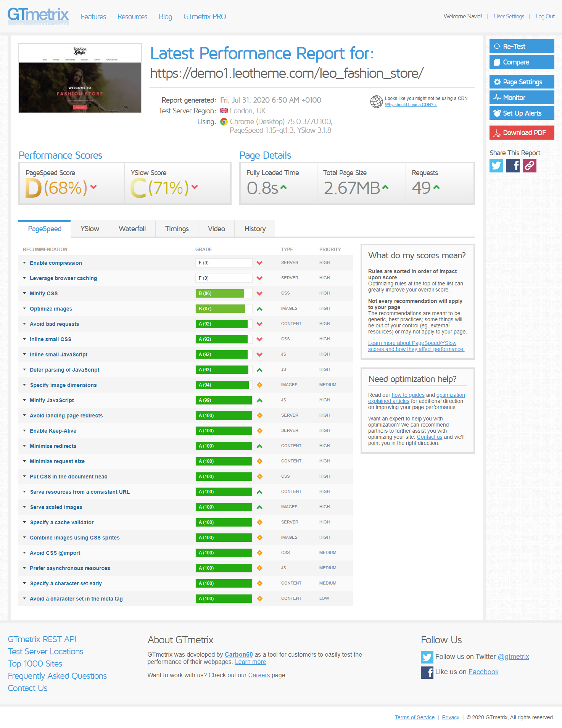
Task: Click the red trend arrow for Avoid bad requests
Action: point(259,324)
